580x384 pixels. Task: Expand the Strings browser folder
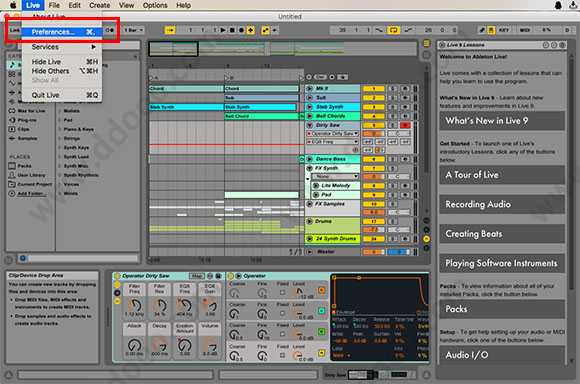60,138
